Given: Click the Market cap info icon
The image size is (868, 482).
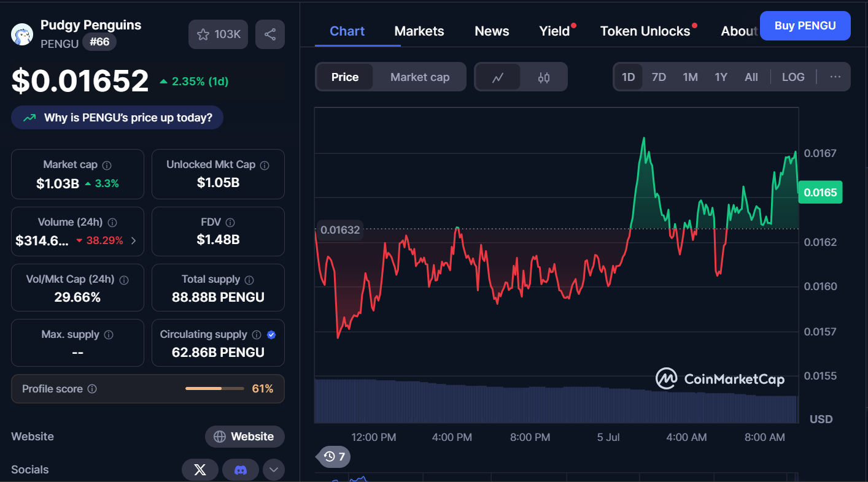Looking at the screenshot, I should point(107,165).
